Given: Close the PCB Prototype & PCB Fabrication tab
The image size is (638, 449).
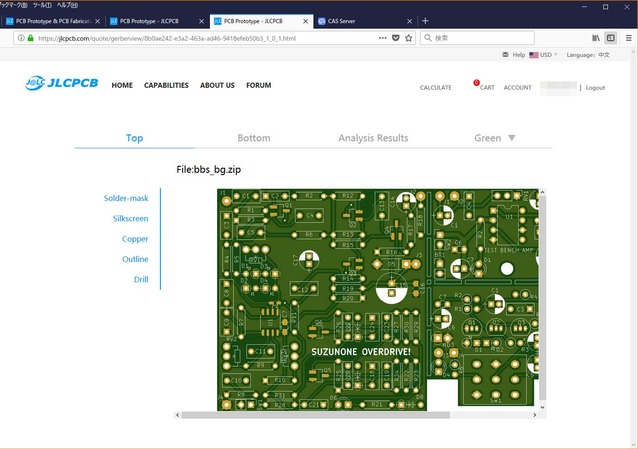Looking at the screenshot, I should click(x=97, y=21).
